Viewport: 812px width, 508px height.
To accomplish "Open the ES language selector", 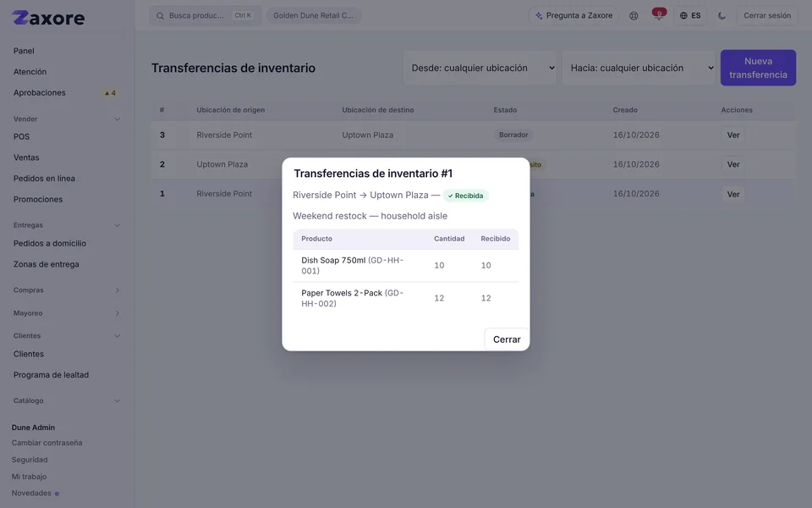I will click(690, 15).
